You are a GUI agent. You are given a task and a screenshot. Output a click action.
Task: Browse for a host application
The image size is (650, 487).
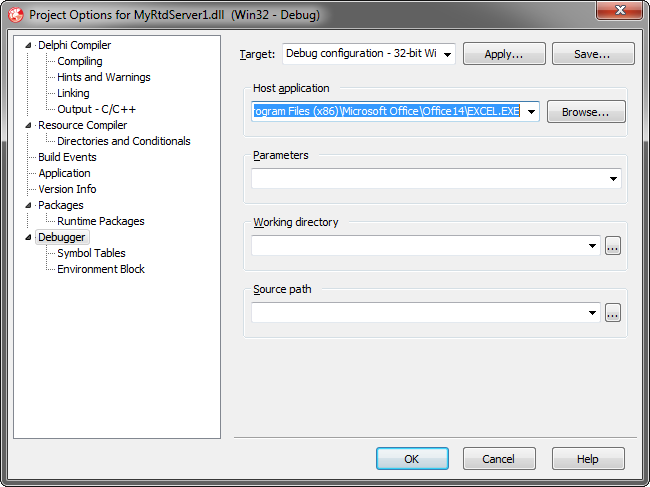[586, 112]
